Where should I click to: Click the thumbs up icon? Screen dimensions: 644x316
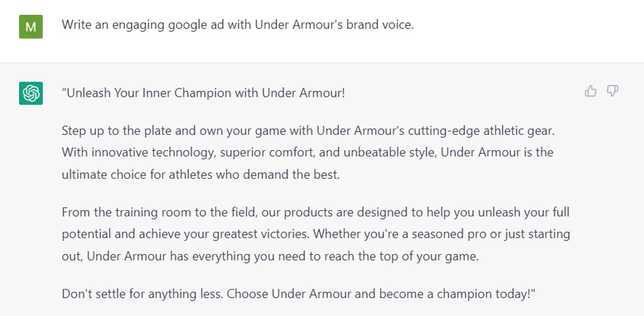click(x=590, y=91)
